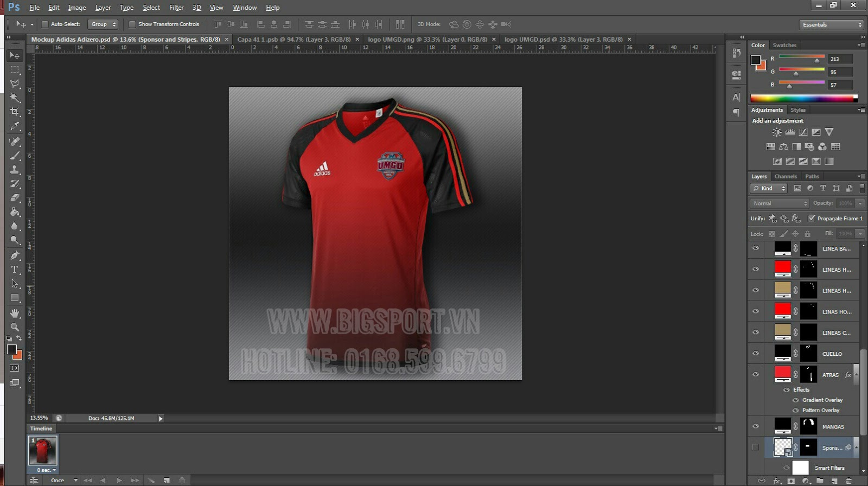The image size is (868, 486).
Task: Open the Filter menu
Action: 176,8
